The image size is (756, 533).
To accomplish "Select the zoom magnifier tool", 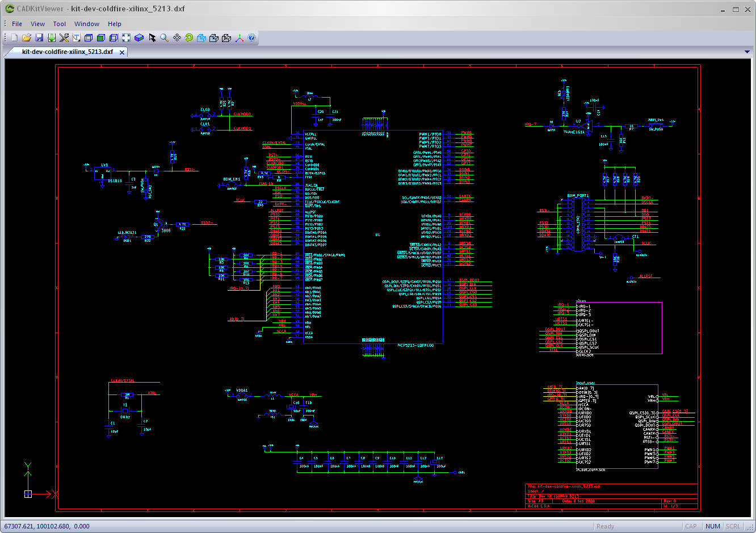I will (x=163, y=37).
